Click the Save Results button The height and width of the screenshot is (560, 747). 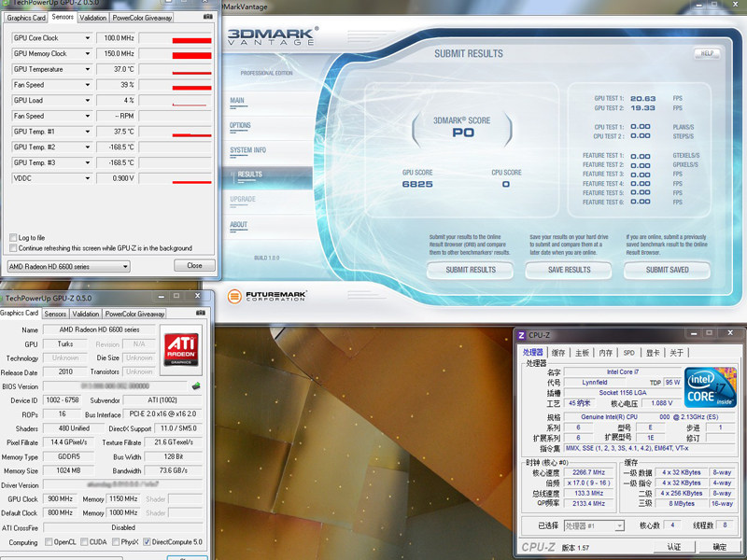[x=569, y=270]
